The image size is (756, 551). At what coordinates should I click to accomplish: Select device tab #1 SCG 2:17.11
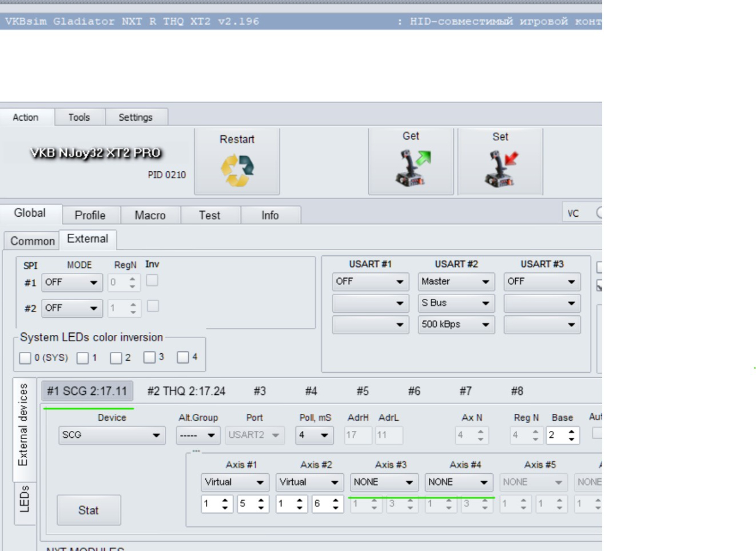coord(88,391)
